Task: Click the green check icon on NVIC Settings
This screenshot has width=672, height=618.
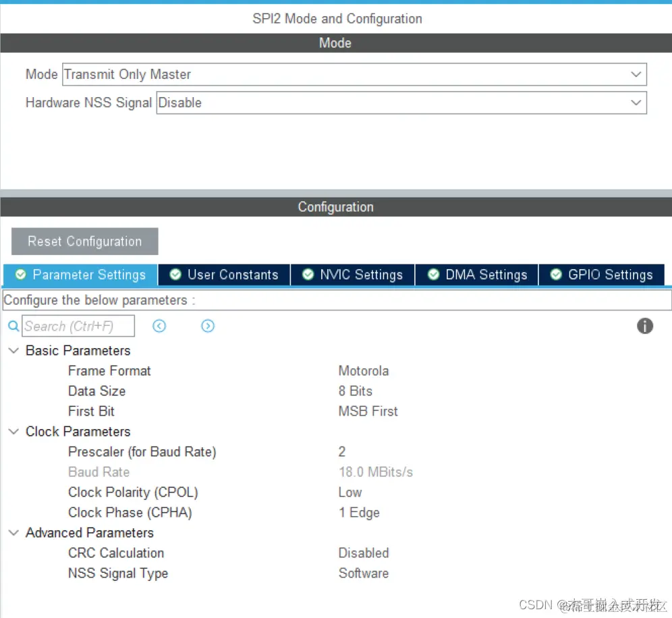Action: pyautogui.click(x=308, y=275)
